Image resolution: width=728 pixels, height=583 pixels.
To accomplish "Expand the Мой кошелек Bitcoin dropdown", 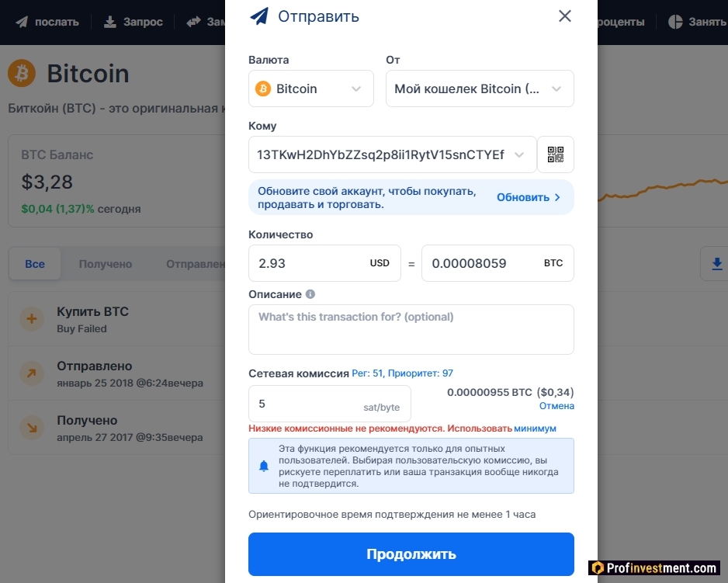I will 480,88.
